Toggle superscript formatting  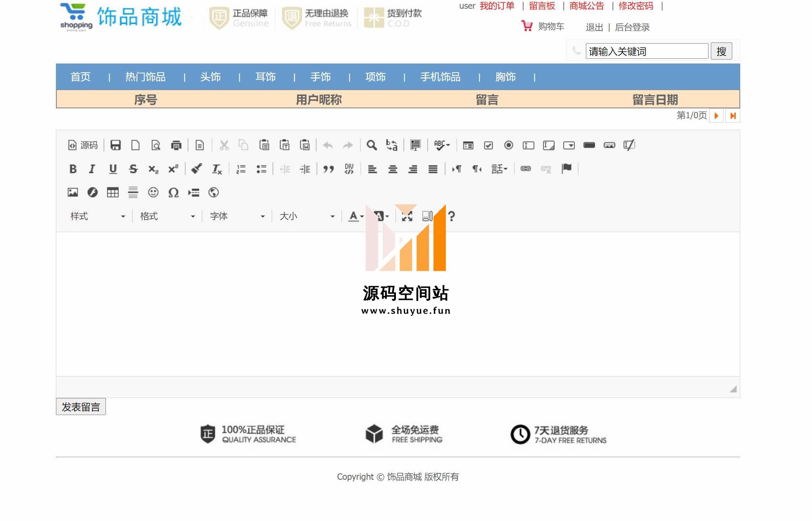coord(173,169)
